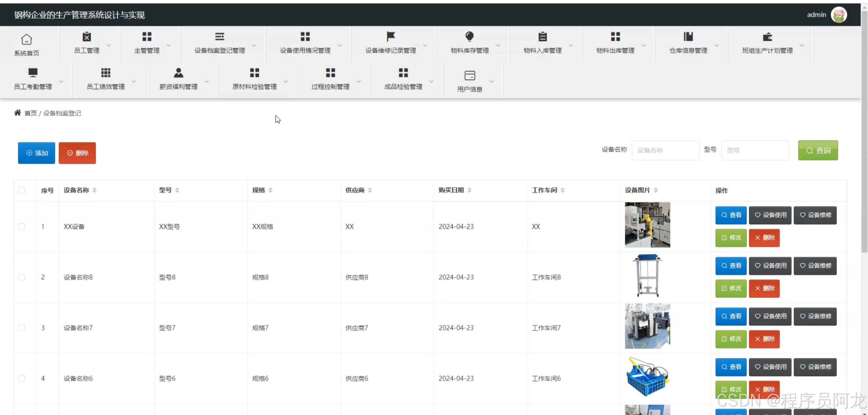Click the equipment repair record flag icon

pos(391,36)
